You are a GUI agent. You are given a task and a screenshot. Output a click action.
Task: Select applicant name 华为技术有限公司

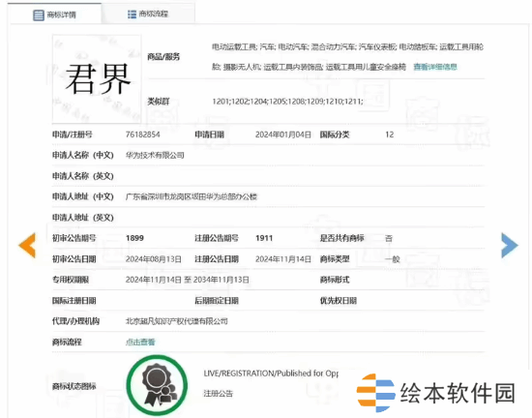tap(155, 156)
